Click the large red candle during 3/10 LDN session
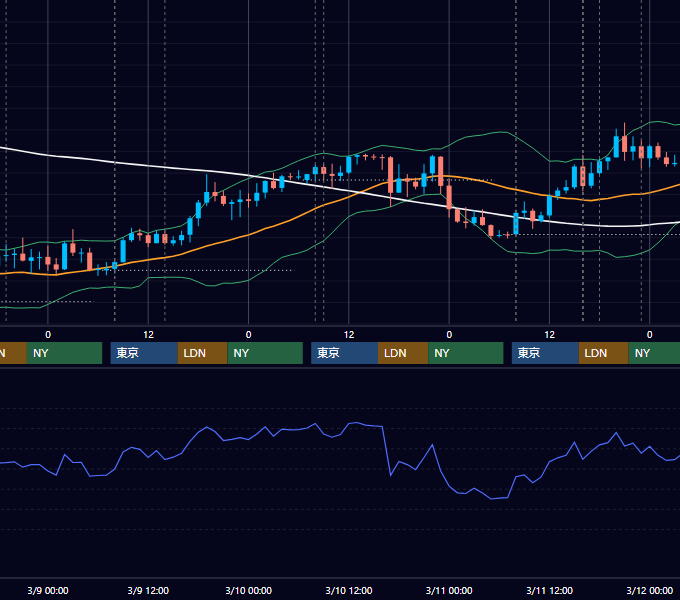Viewport: 680px width, 600px height. [391, 176]
